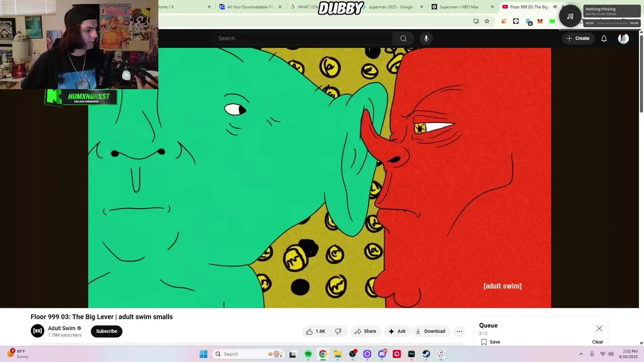This screenshot has width=644, height=362.
Task: Open the MetaMask fox extension
Action: (540, 21)
